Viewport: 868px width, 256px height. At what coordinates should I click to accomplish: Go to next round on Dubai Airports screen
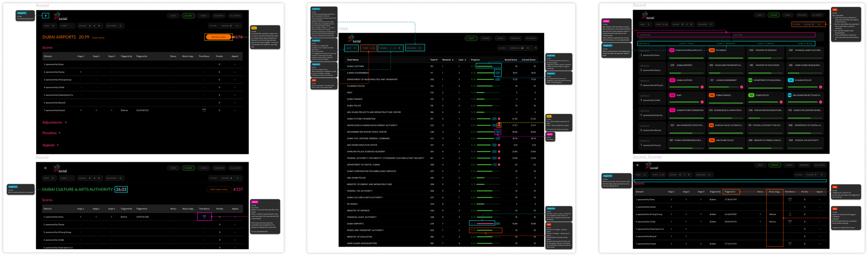tap(99, 26)
